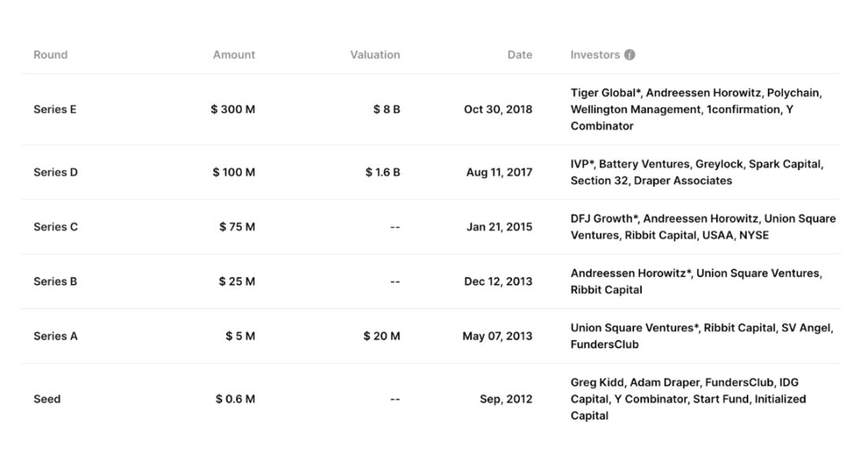Click the Date column header
Viewport: 868px width, 462px height.
pyautogui.click(x=520, y=55)
